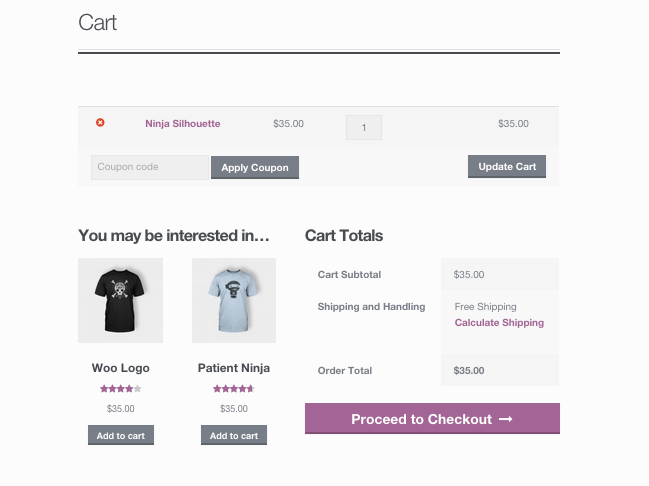Open the Woo Logo product title
This screenshot has height=486, width=649.
coord(120,368)
